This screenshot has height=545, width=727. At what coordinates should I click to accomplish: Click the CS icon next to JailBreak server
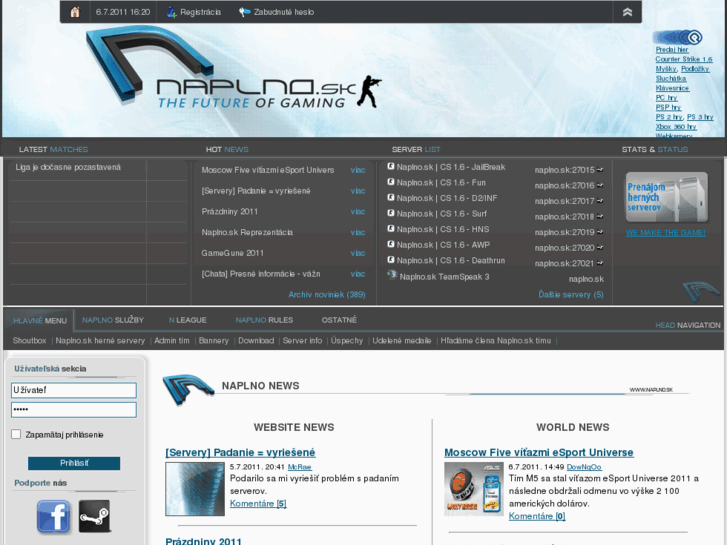click(x=391, y=167)
